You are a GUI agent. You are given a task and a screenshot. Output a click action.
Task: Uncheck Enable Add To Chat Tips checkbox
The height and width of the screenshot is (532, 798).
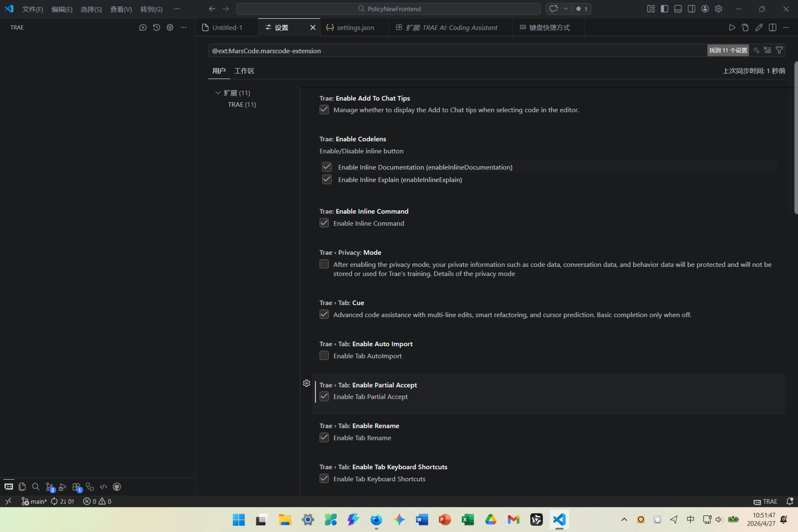324,110
